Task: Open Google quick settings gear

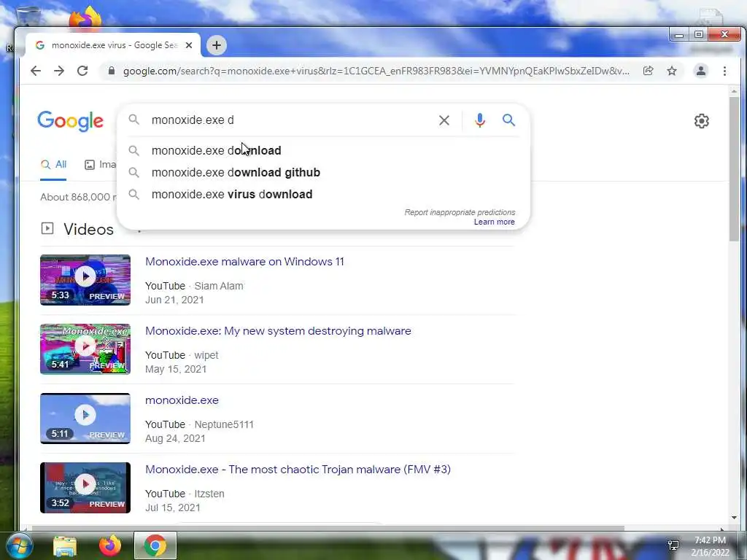Action: coord(701,121)
